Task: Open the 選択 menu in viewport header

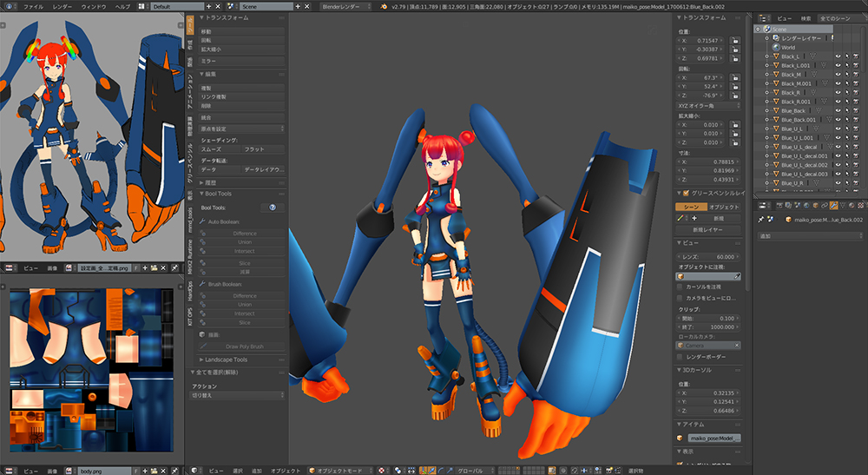Action: tap(238, 471)
